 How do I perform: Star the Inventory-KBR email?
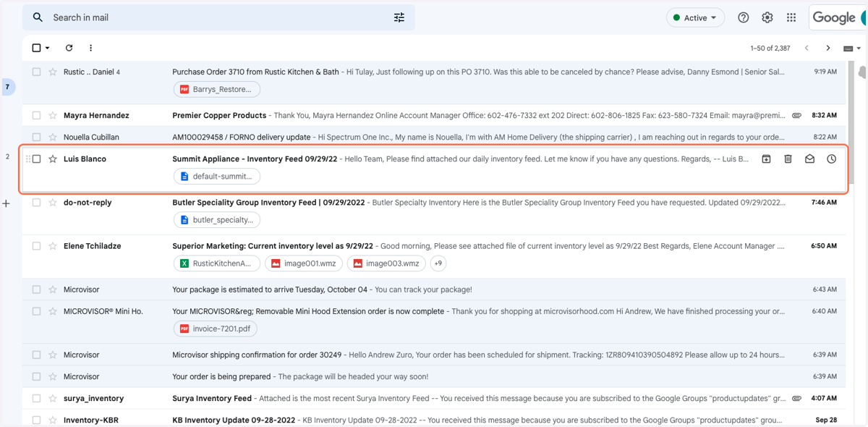(53, 420)
